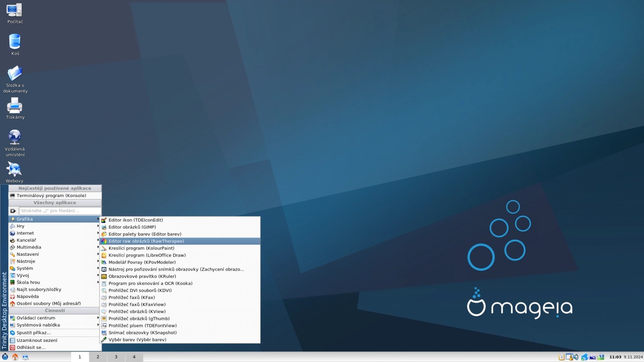Launch Prohlížeč písem (TDEFontView)
This screenshot has height=362, width=644.
point(180,326)
